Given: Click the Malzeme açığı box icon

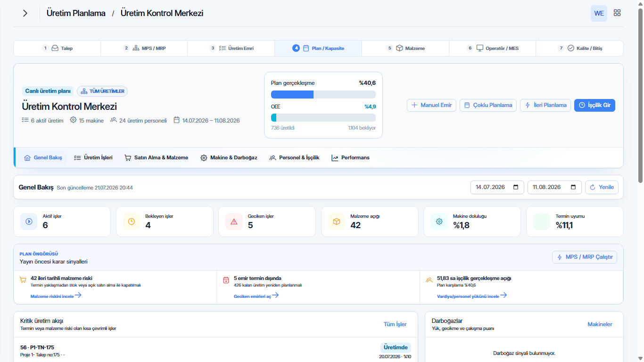Looking at the screenshot, I should 337,222.
